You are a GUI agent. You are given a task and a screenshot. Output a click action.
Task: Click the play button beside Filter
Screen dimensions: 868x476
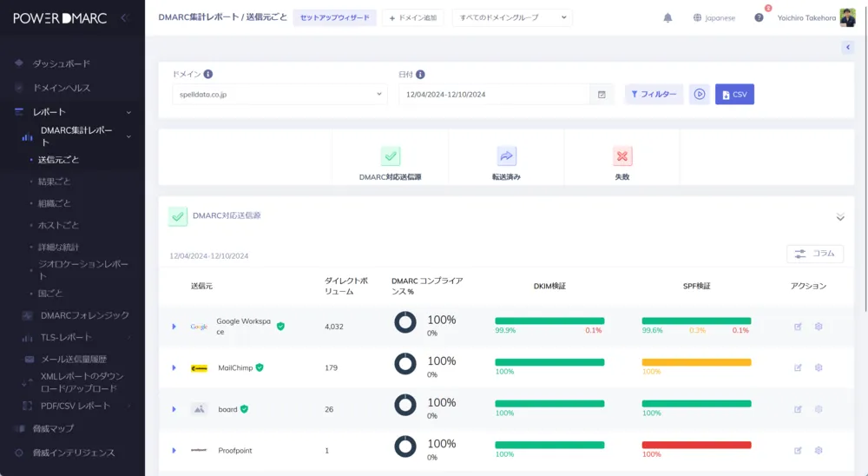pos(699,94)
